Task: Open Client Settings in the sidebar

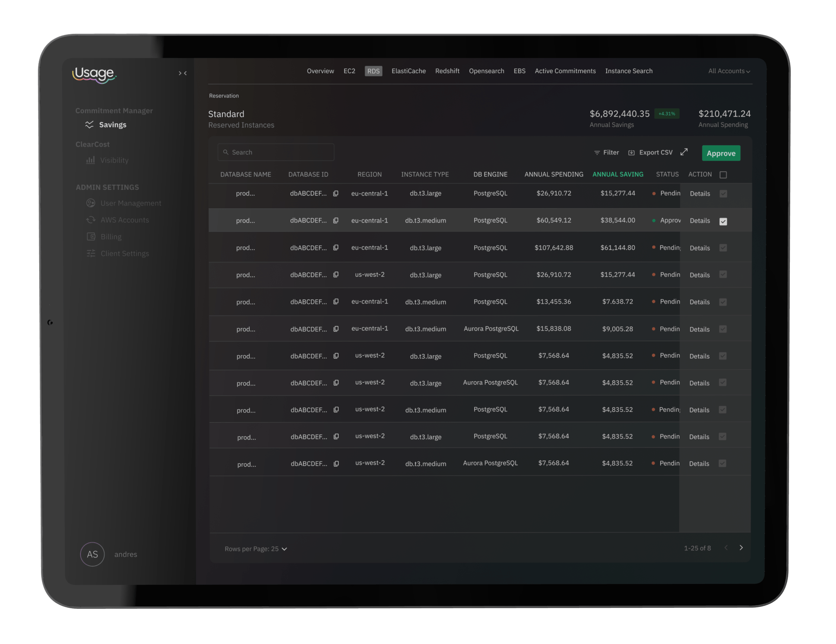Action: [x=124, y=253]
